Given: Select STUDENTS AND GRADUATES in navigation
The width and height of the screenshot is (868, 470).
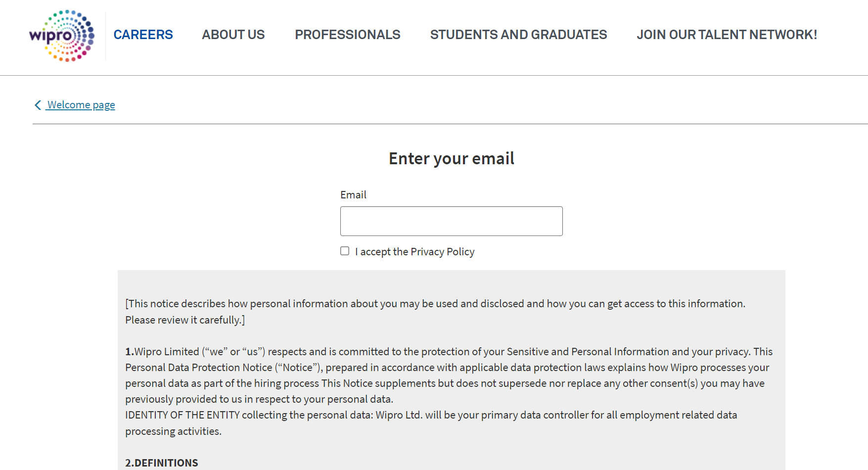Looking at the screenshot, I should (x=518, y=35).
